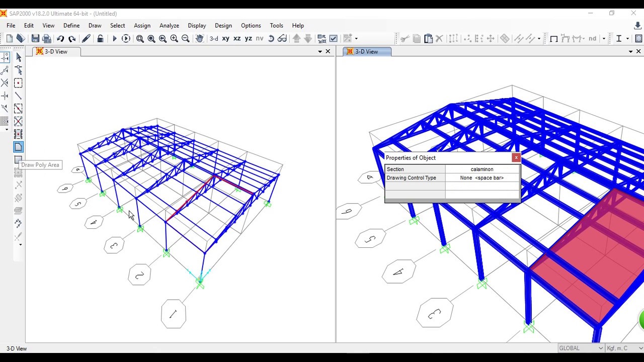This screenshot has height=362, width=644.
Task: Create a new model with the New icon
Action: coord(10,39)
